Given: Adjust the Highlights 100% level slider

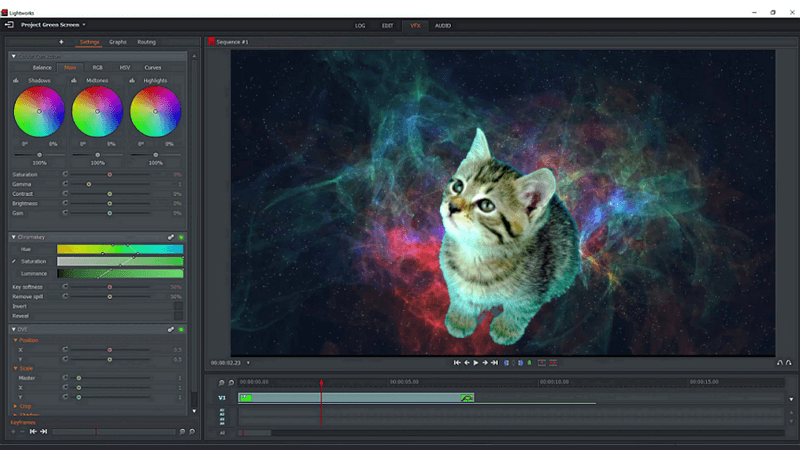Looking at the screenshot, I should click(156, 155).
